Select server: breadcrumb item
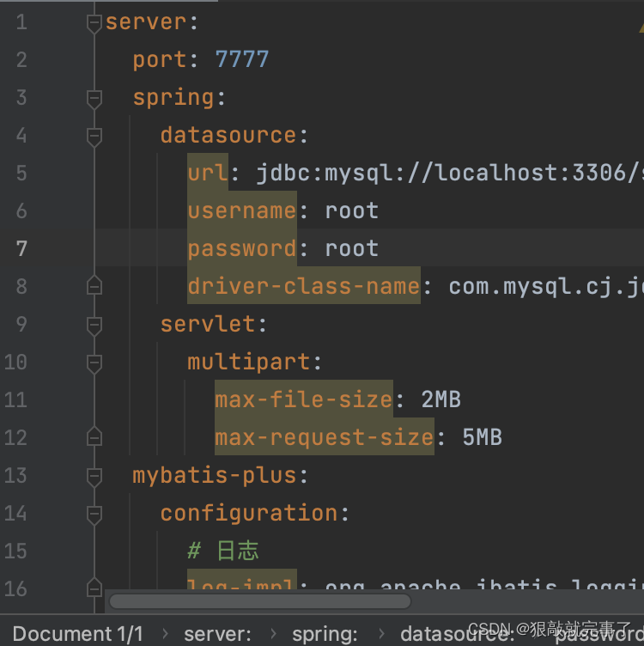644x646 pixels. click(217, 634)
